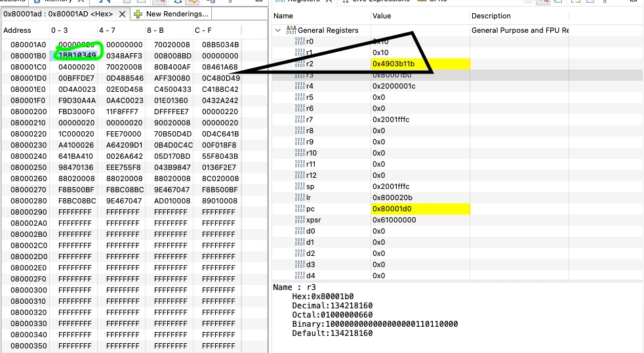The width and height of the screenshot is (644, 353).
Task: Select the 0x80001ad : 0x80001AD <Hex> tab
Action: coord(58,14)
